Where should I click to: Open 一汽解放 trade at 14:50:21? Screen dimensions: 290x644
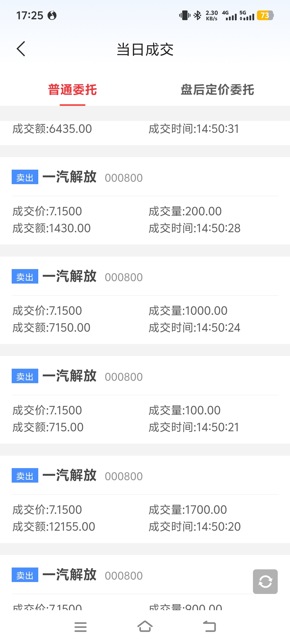click(145, 400)
